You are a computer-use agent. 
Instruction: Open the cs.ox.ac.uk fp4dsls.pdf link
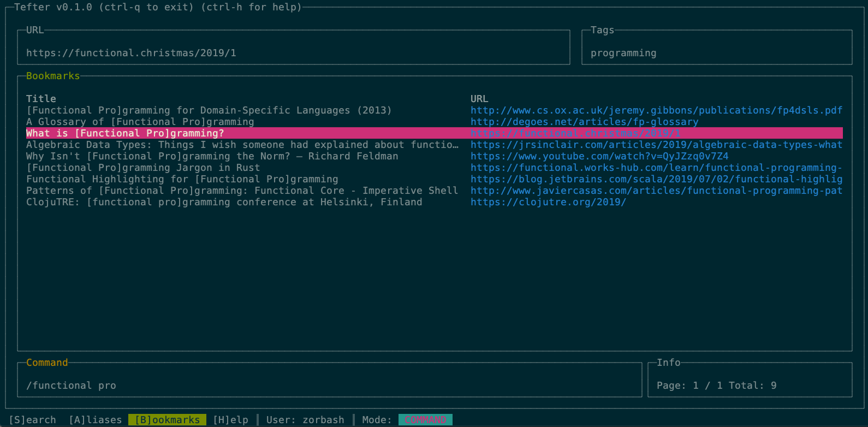pos(657,110)
